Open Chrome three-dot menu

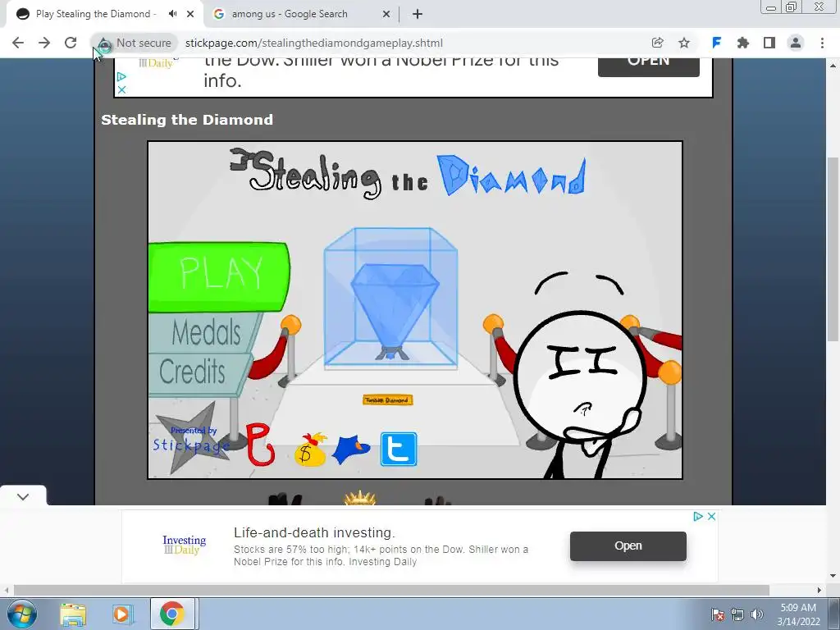click(x=822, y=43)
